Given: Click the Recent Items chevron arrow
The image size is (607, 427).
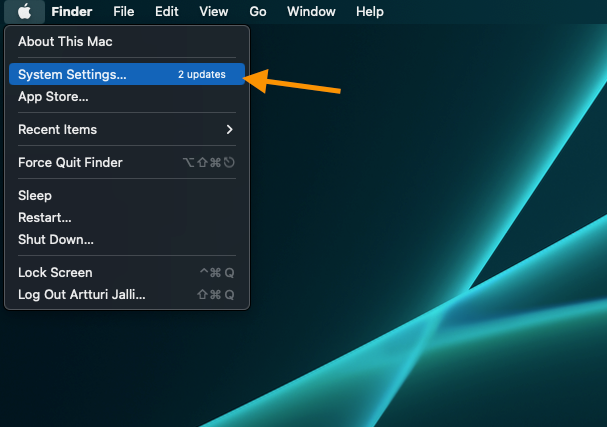Looking at the screenshot, I should coord(230,129).
